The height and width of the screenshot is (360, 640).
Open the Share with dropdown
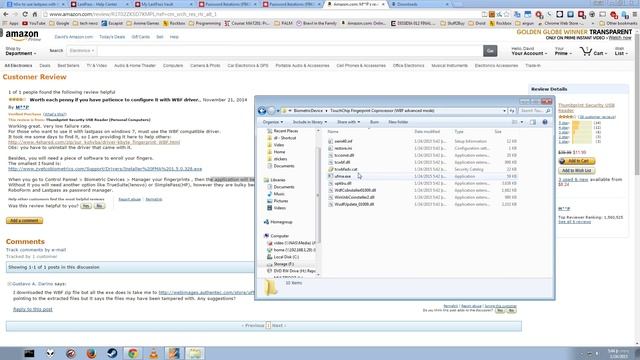(348, 122)
